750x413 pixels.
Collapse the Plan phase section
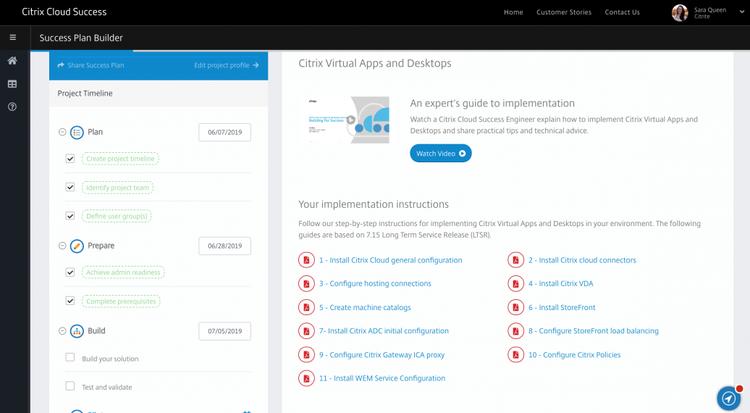(x=62, y=132)
